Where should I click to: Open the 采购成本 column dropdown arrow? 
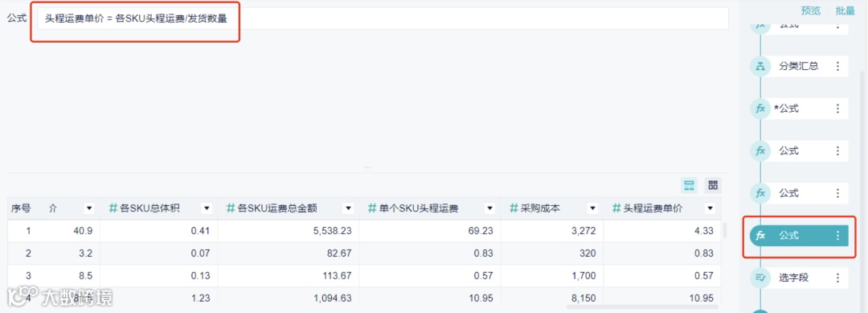[593, 209]
